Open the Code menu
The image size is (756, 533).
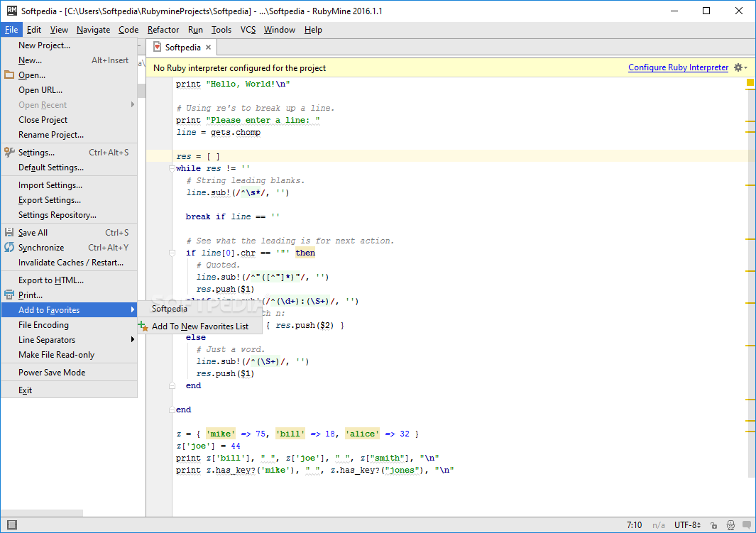click(128, 30)
